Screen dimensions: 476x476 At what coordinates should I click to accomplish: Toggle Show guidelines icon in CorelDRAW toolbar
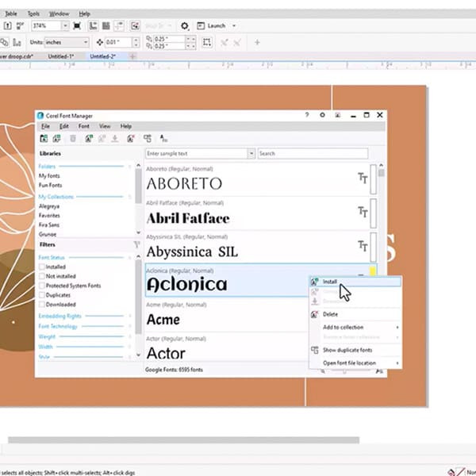pyautogui.click(x=119, y=26)
